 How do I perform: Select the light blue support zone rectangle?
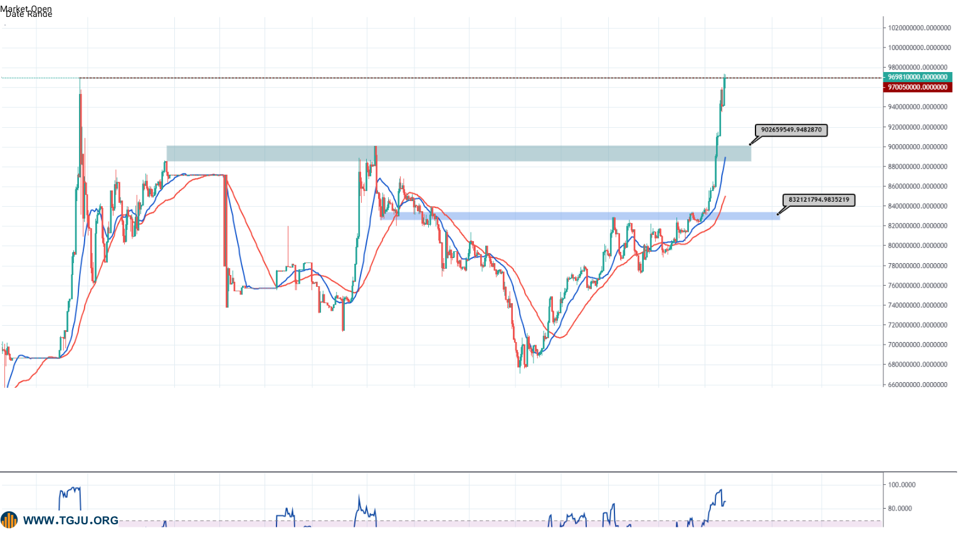coord(580,216)
